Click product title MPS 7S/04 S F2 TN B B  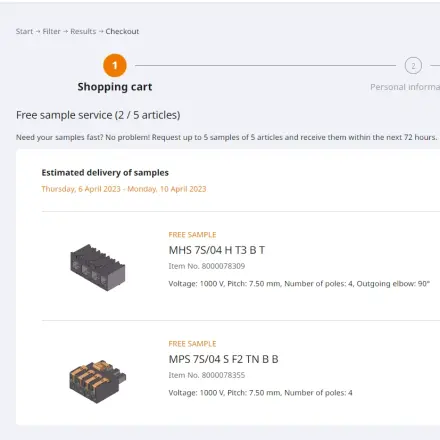click(x=223, y=359)
